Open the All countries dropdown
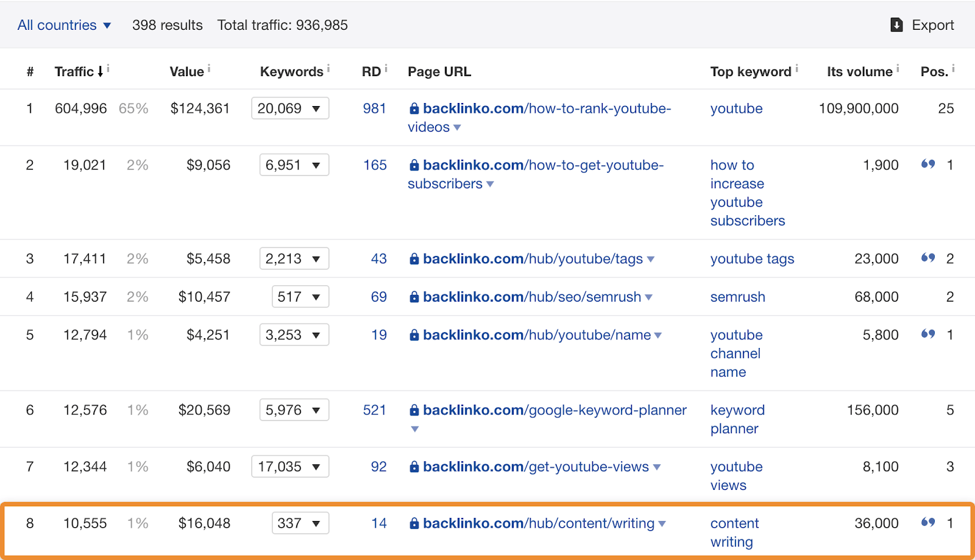 pyautogui.click(x=64, y=25)
